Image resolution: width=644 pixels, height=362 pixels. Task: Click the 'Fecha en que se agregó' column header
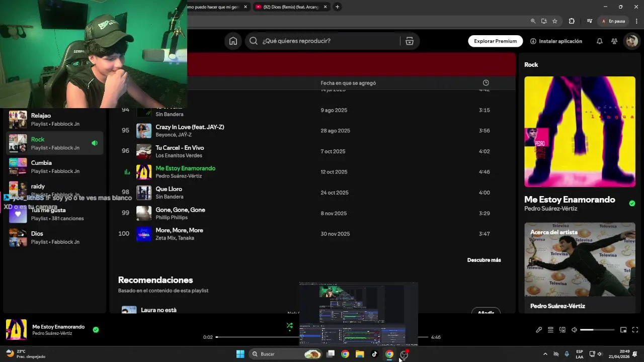pyautogui.click(x=348, y=83)
